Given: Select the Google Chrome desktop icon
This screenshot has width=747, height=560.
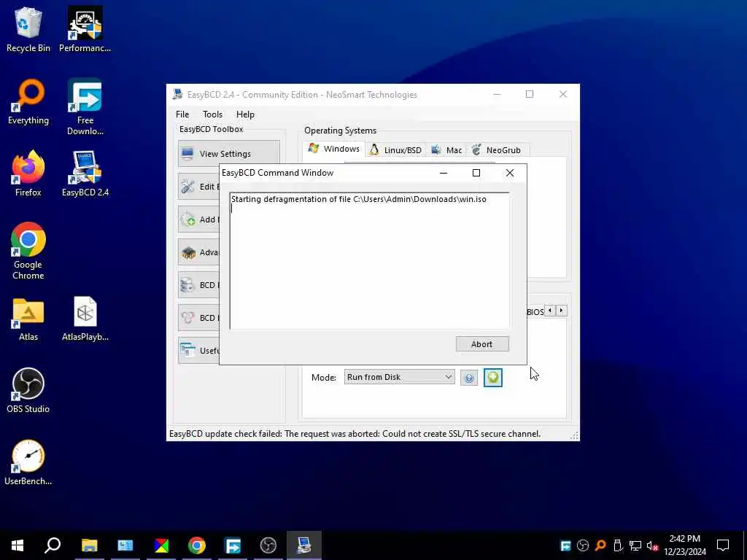Looking at the screenshot, I should [x=28, y=251].
